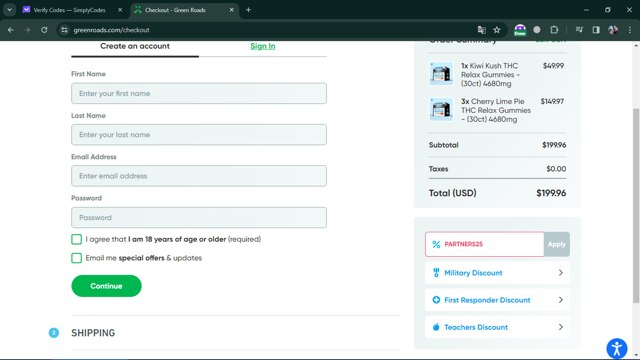This screenshot has height=360, width=640.
Task: Open the SimplyCodes extension icon
Action: click(520, 30)
